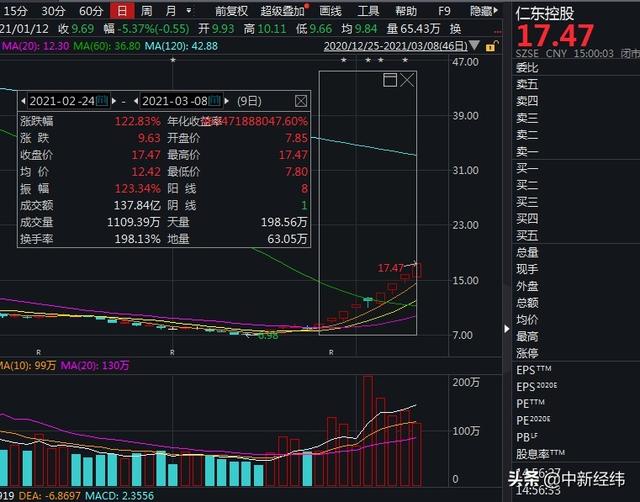The image size is (640, 502).
Task: Click the red ellipsis more indicator
Action: pyautogui.click(x=498, y=31)
